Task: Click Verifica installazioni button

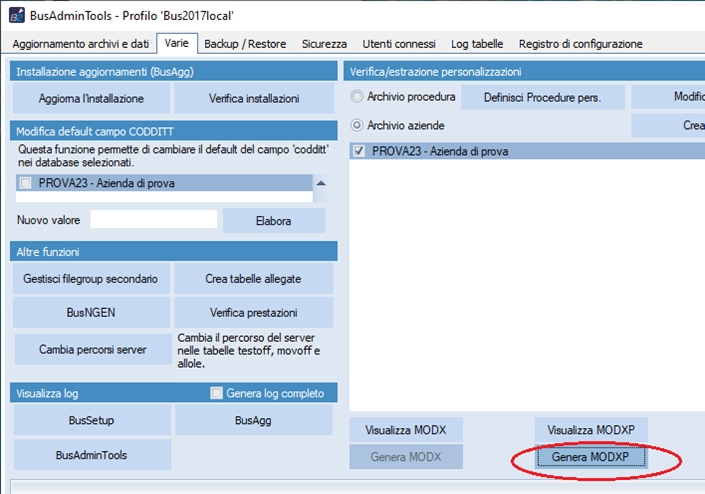Action: [254, 98]
